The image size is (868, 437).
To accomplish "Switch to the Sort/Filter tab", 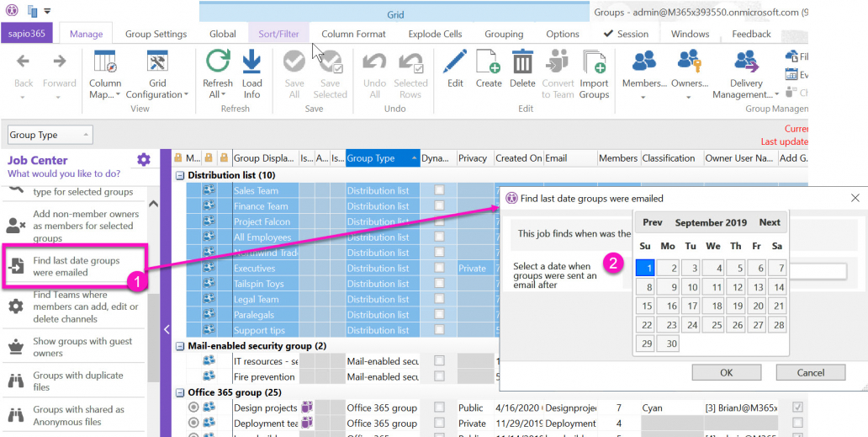I will 278,34.
